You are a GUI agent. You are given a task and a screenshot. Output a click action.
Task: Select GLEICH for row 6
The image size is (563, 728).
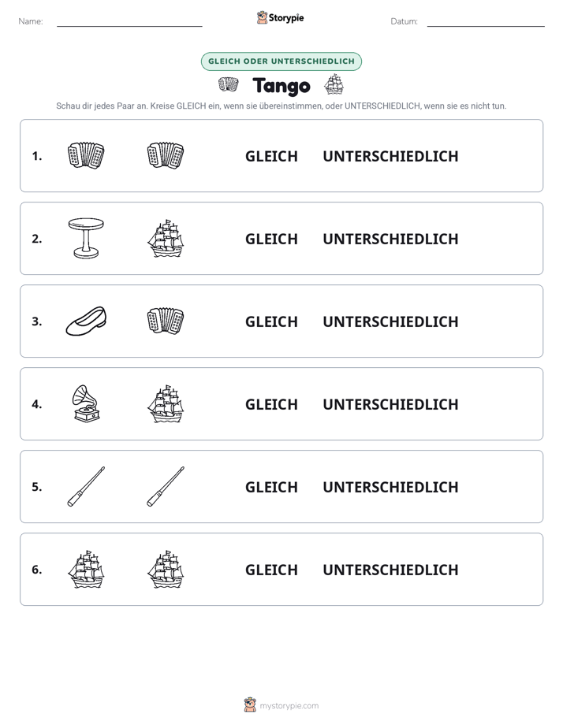(271, 570)
